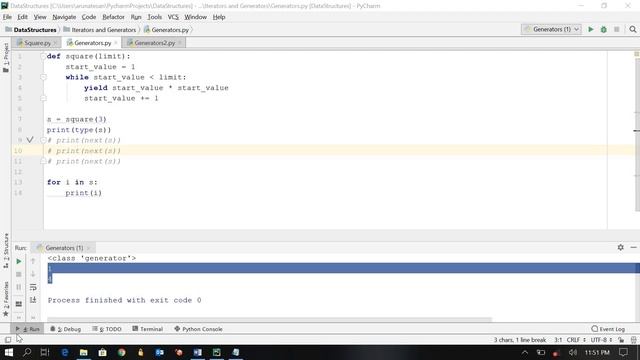The width and height of the screenshot is (640, 360).
Task: Open Run panel settings gear
Action: (620, 247)
